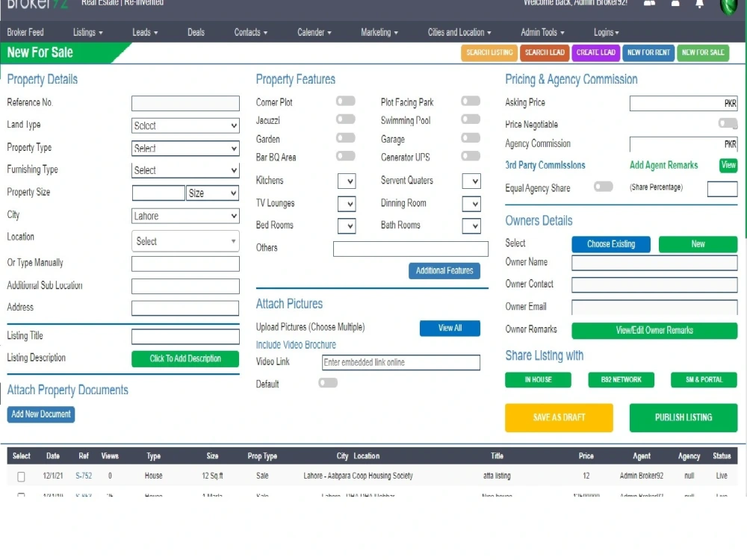This screenshot has width=747, height=560.
Task: Open Cities and Location menu
Action: (x=459, y=32)
